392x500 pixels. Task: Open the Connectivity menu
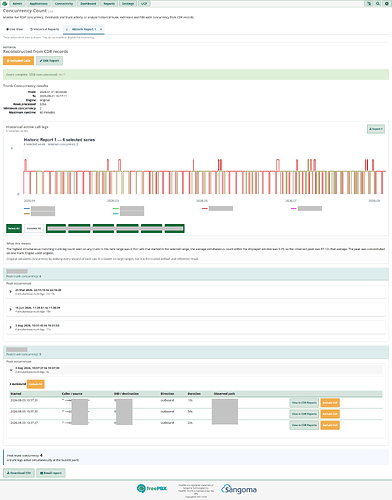tap(64, 3)
